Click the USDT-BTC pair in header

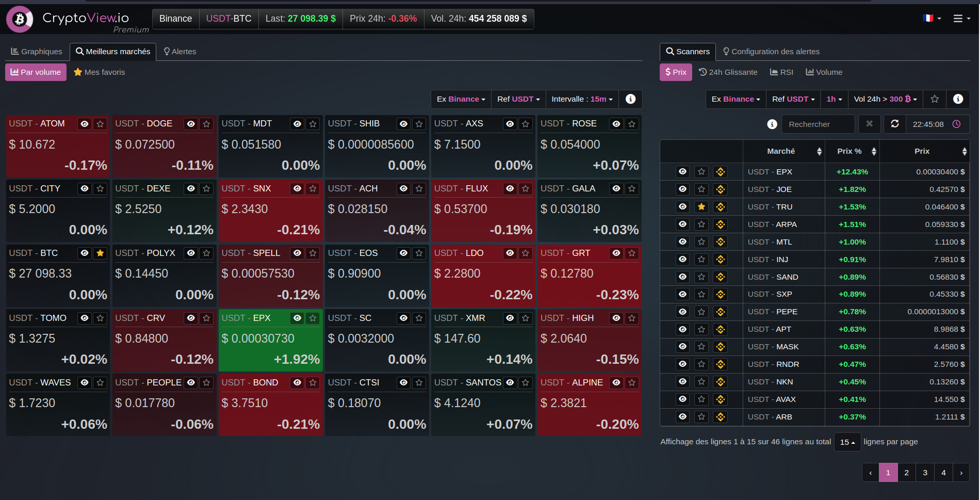point(228,19)
